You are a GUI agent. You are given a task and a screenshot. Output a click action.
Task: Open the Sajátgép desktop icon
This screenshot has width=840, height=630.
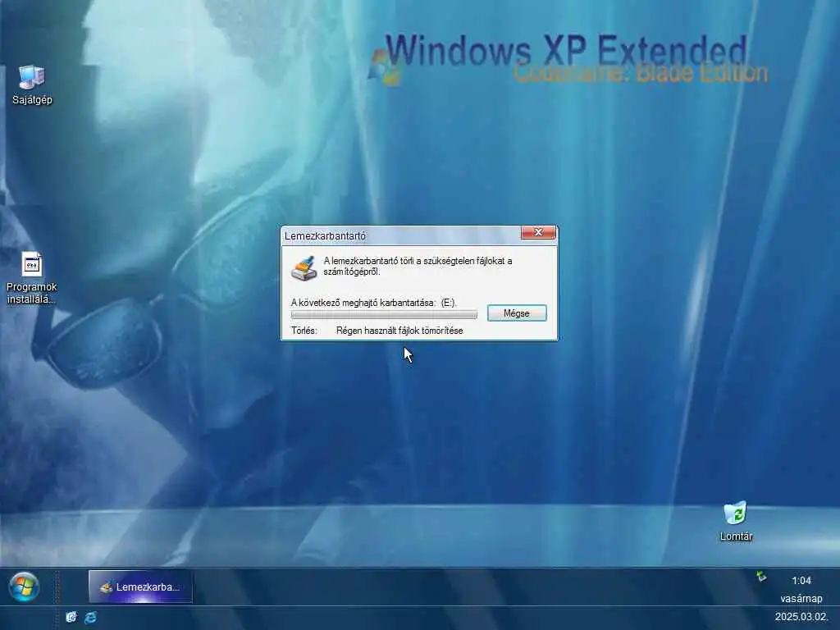[x=32, y=84]
